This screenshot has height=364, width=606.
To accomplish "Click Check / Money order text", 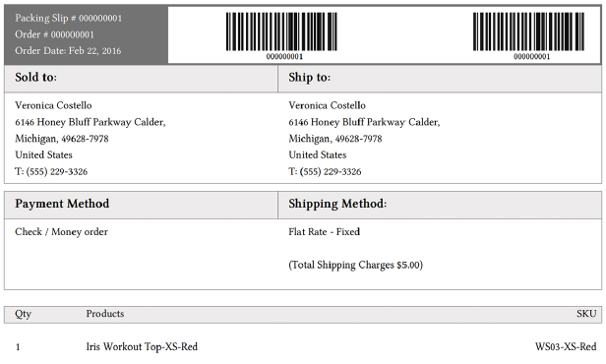I will [61, 232].
